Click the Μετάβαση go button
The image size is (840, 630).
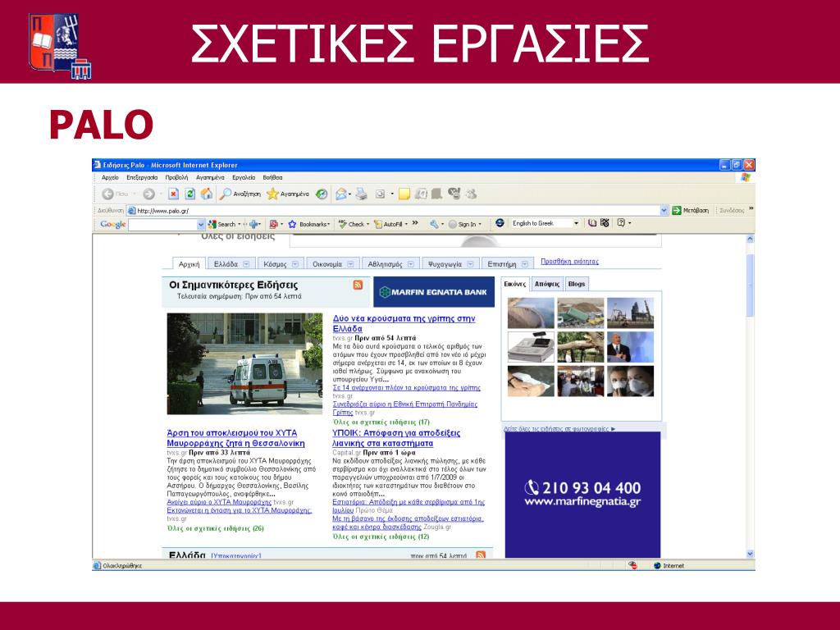691,211
